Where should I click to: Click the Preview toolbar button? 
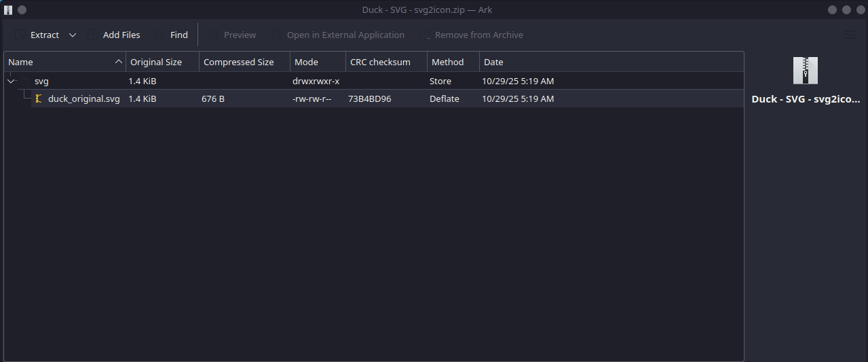click(231, 35)
